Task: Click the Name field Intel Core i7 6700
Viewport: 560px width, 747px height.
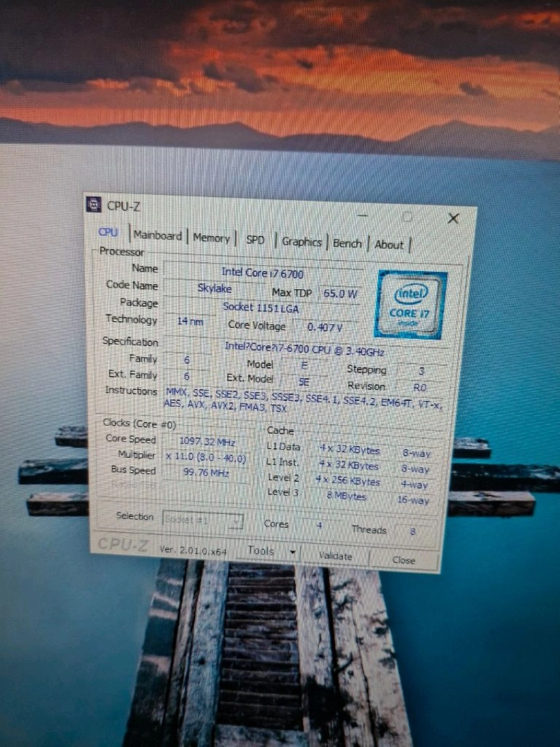Action: click(262, 273)
